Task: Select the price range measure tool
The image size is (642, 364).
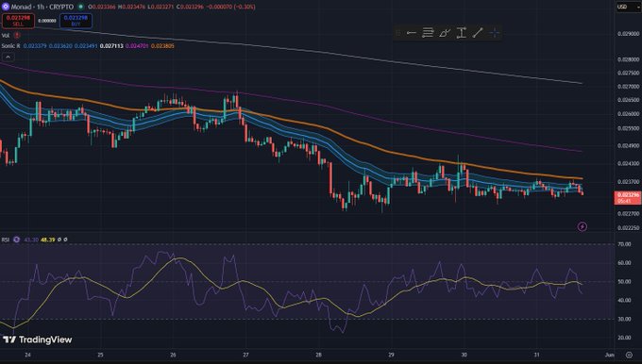Action: tap(461, 33)
